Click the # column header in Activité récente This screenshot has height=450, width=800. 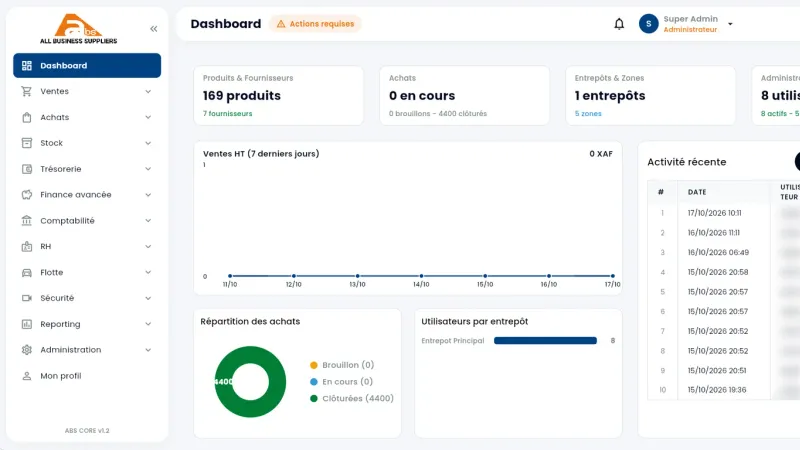point(661,192)
